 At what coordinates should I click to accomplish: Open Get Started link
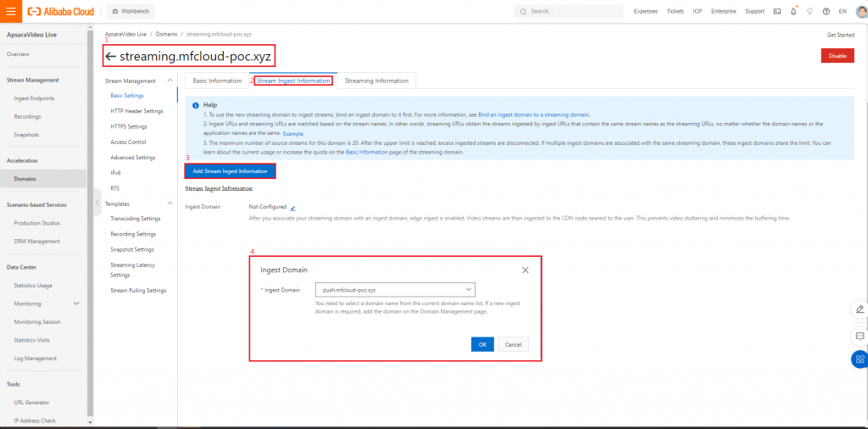pyautogui.click(x=840, y=35)
